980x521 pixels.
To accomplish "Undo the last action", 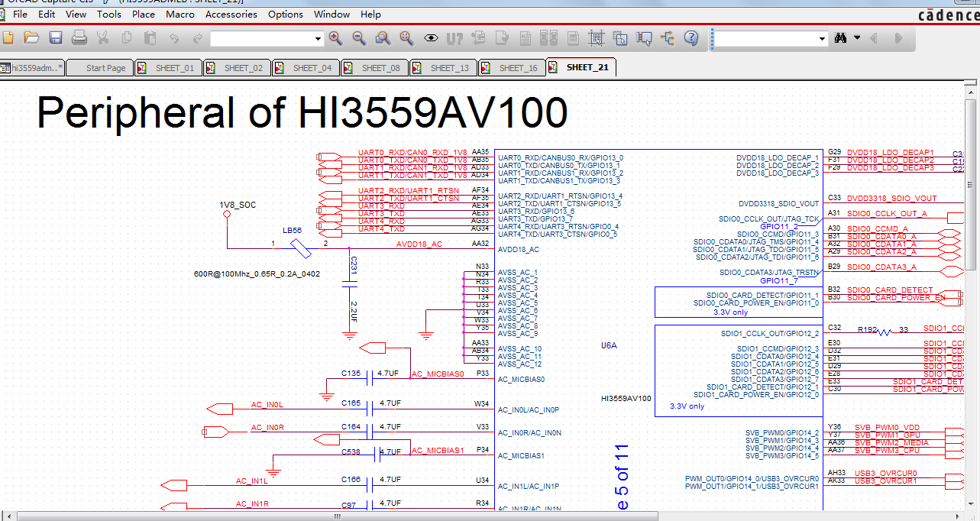I will tap(174, 37).
